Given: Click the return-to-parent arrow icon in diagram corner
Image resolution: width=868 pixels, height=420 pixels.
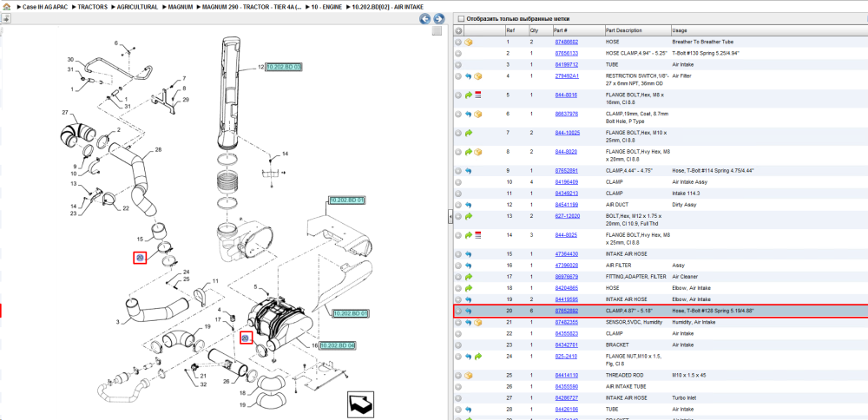Looking at the screenshot, I should point(361,405).
